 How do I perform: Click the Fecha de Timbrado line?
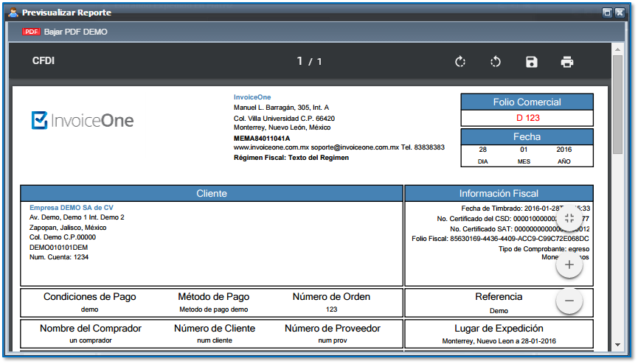[525, 209]
